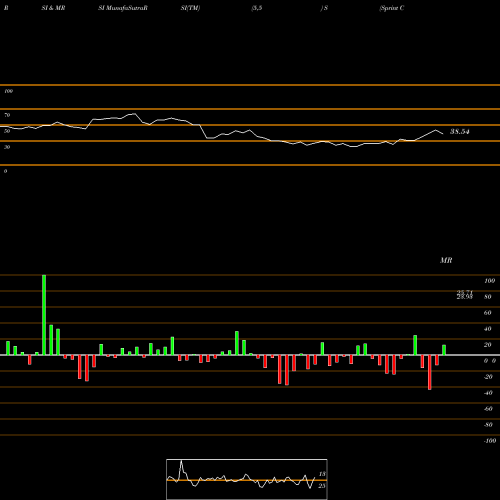500x500 pixels.
Task: Click the 70 level label on RSI chart
Action: tap(7, 115)
